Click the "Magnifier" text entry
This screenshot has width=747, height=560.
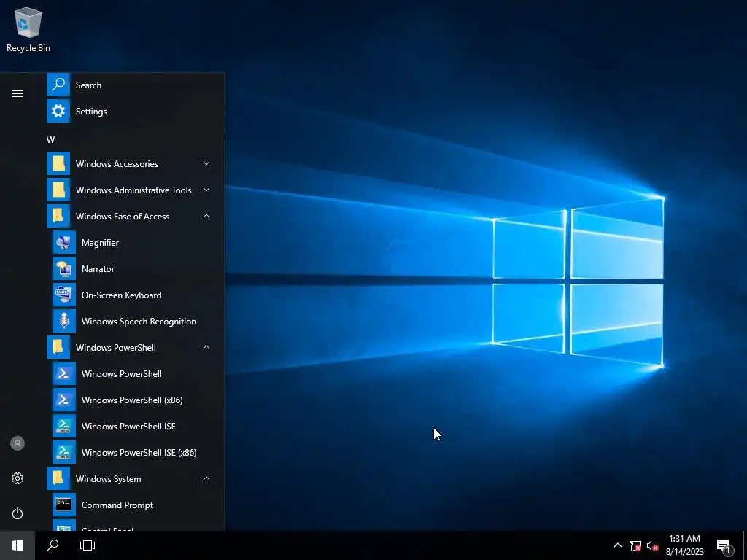100,242
